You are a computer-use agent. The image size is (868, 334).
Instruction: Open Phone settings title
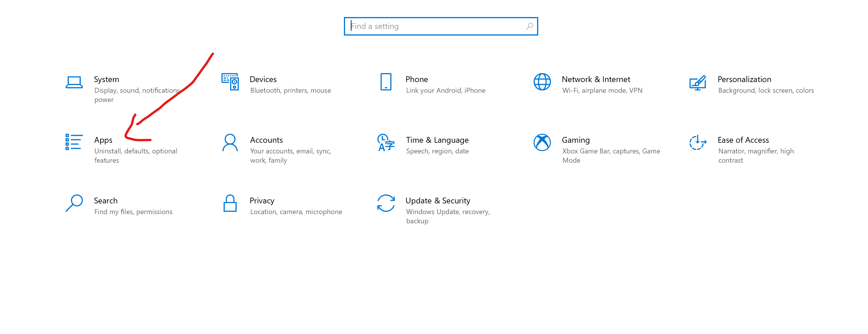tap(417, 79)
